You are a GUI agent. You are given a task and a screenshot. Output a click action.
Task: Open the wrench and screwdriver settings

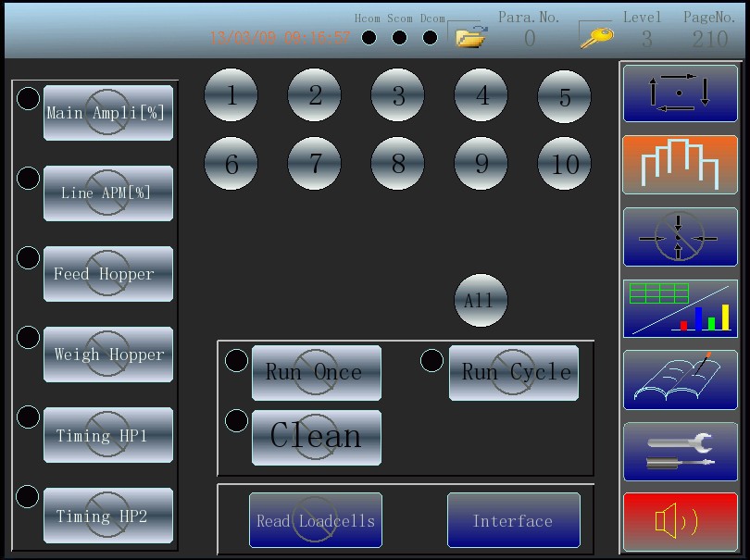680,451
